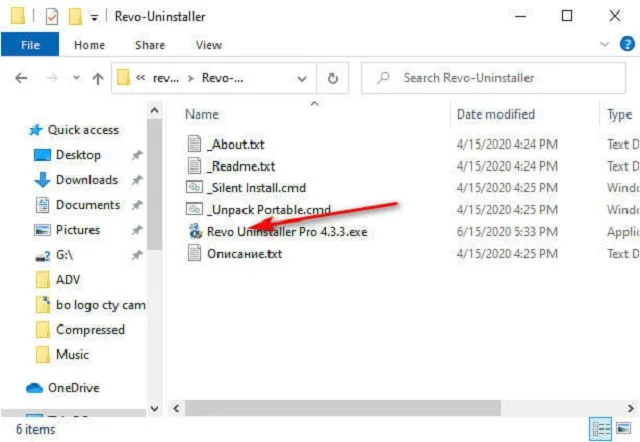
Task: Open the recent locations dropdown
Action: (x=76, y=78)
